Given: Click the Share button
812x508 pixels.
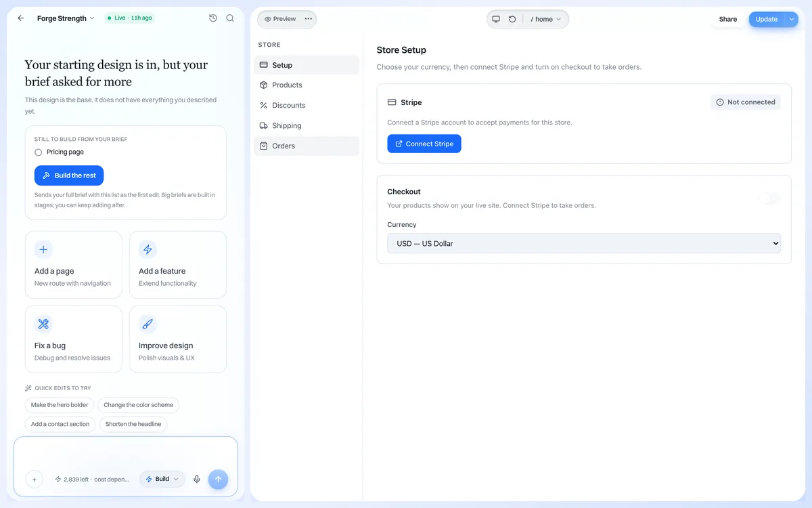Looking at the screenshot, I should point(728,19).
